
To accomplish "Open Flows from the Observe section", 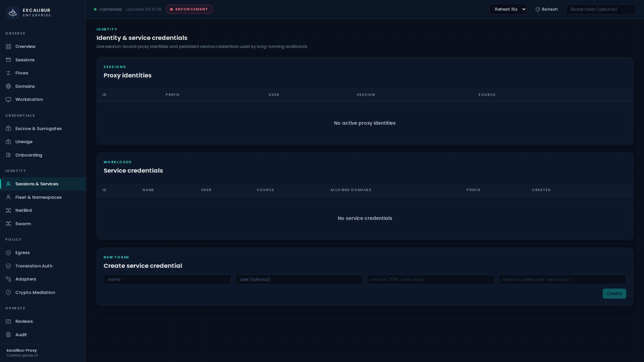I will [22, 73].
